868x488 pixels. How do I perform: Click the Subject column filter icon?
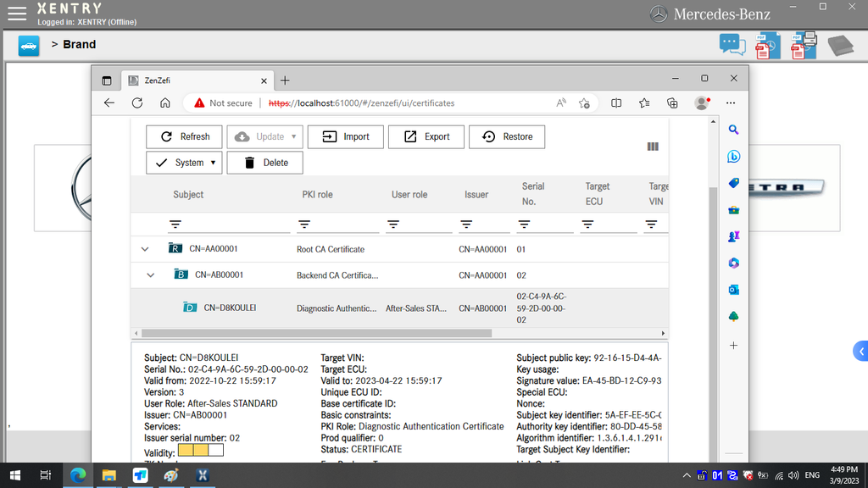click(x=175, y=225)
